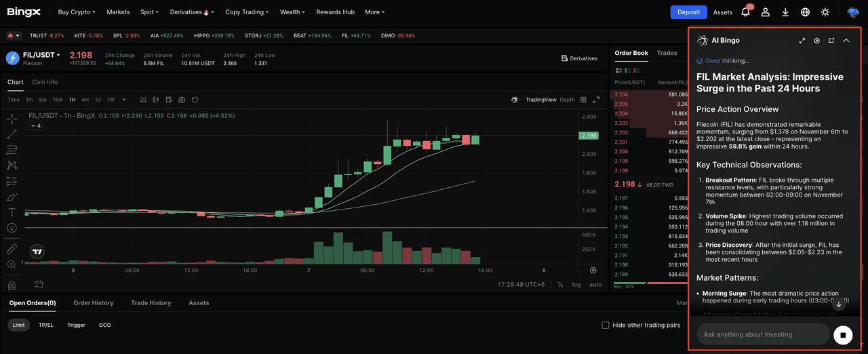Select the trend line drawing tool

point(12,134)
